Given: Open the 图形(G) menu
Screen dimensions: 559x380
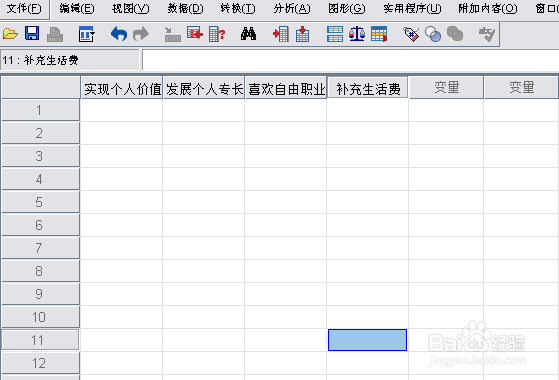Looking at the screenshot, I should [347, 8].
